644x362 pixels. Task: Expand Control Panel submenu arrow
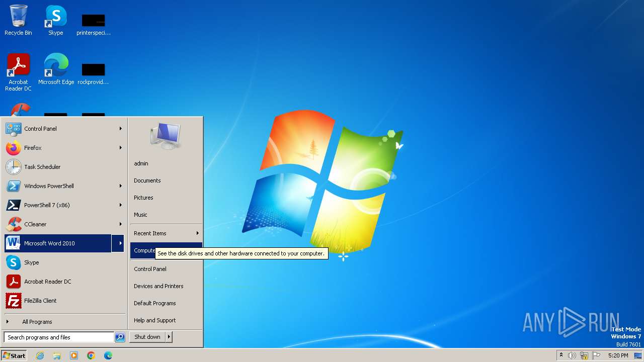coord(121,129)
